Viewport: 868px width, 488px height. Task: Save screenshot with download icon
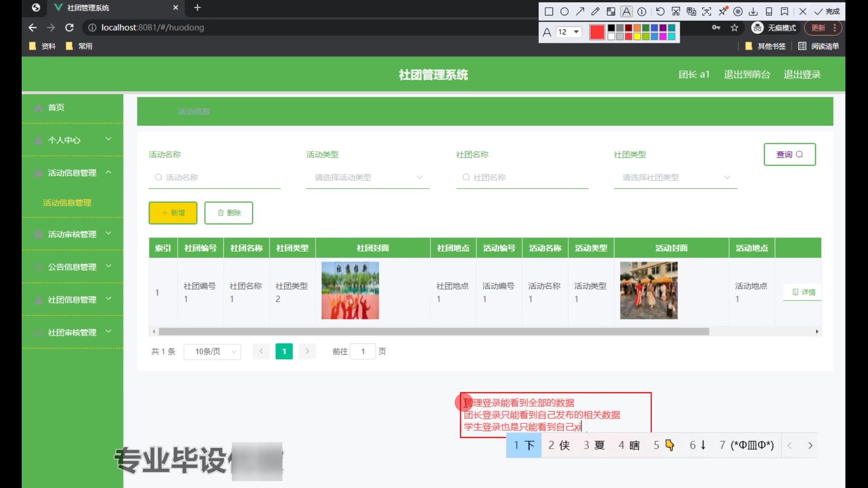tap(753, 11)
